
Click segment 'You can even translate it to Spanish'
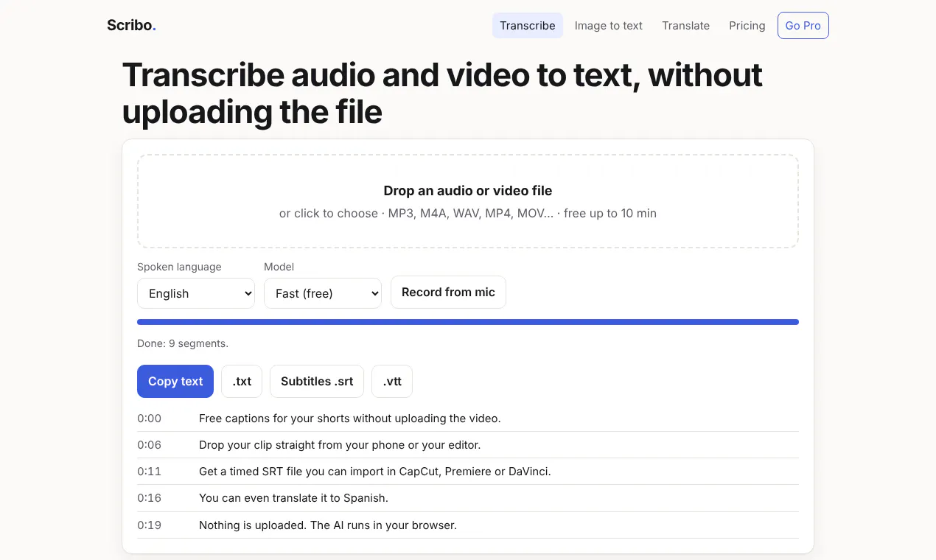(293, 498)
